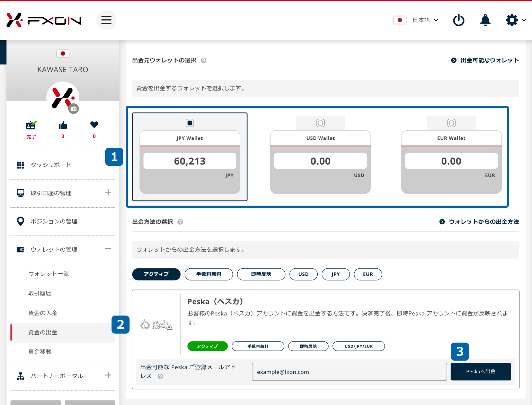This screenshot has width=532, height=405.
Task: Click the camera icon on profile picture
Action: click(73, 109)
